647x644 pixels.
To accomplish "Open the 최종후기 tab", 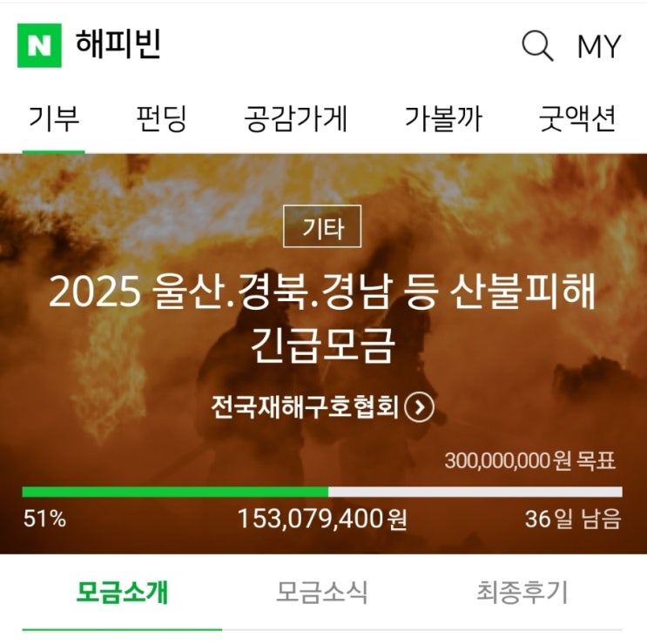I will (x=522, y=593).
